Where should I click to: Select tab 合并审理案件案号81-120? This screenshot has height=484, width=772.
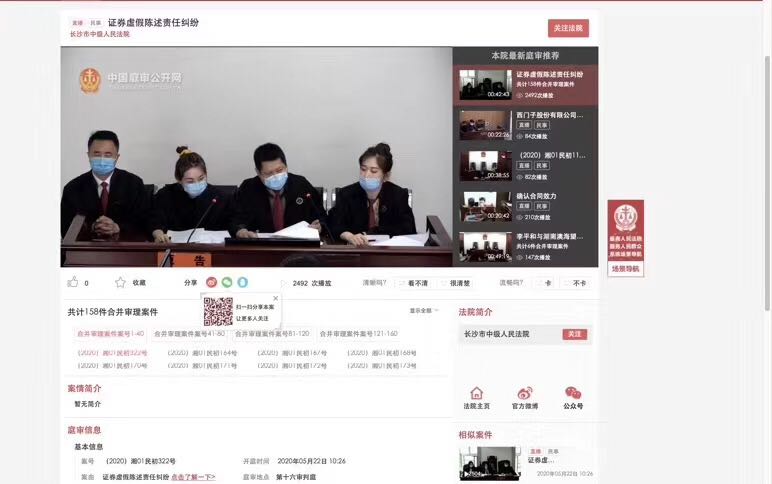[272, 334]
